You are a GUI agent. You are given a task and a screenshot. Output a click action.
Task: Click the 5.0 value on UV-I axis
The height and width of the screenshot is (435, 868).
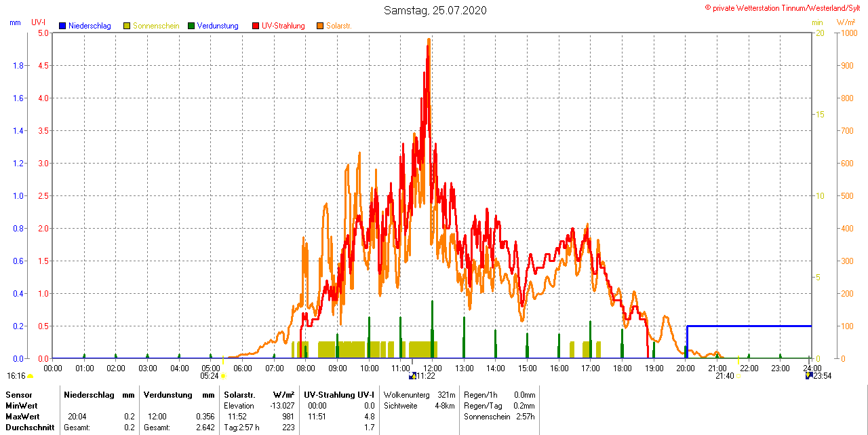43,33
